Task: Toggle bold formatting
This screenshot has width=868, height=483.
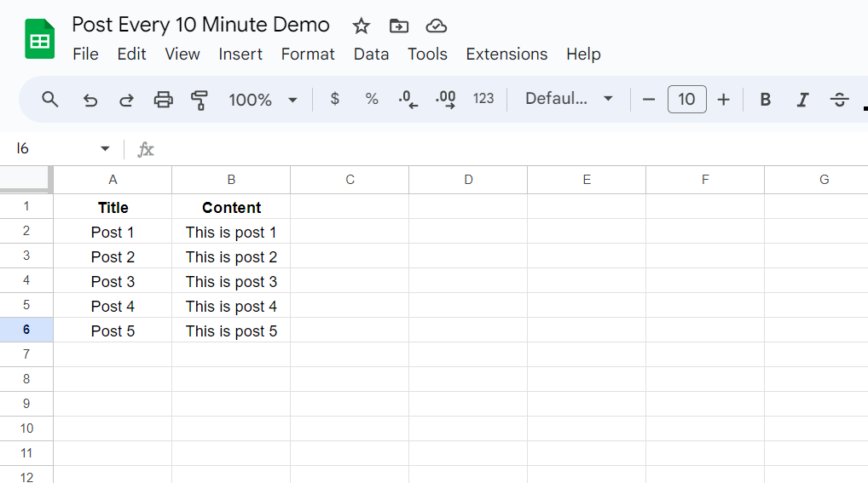Action: point(765,100)
